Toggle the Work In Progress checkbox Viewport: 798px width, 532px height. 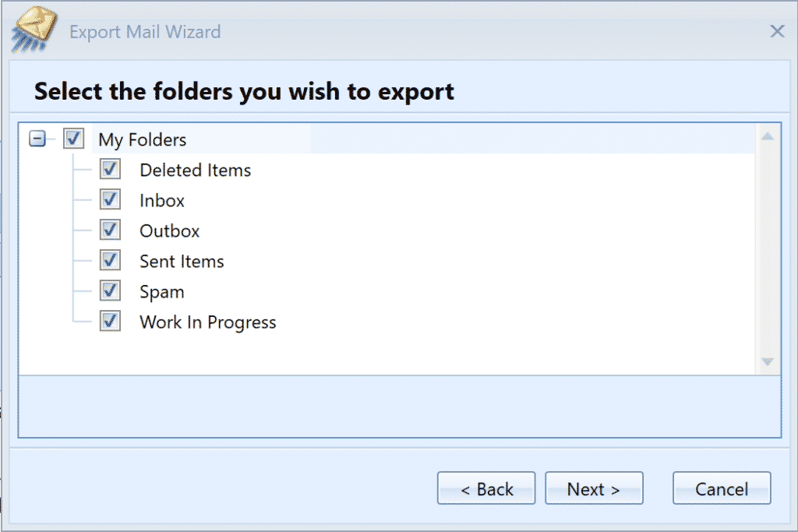click(110, 321)
